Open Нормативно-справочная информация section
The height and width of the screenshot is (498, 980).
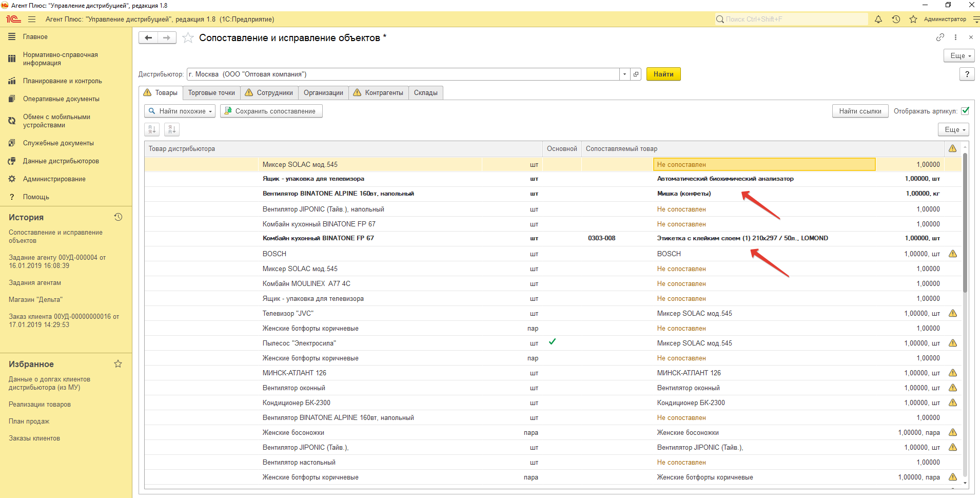tap(60, 59)
